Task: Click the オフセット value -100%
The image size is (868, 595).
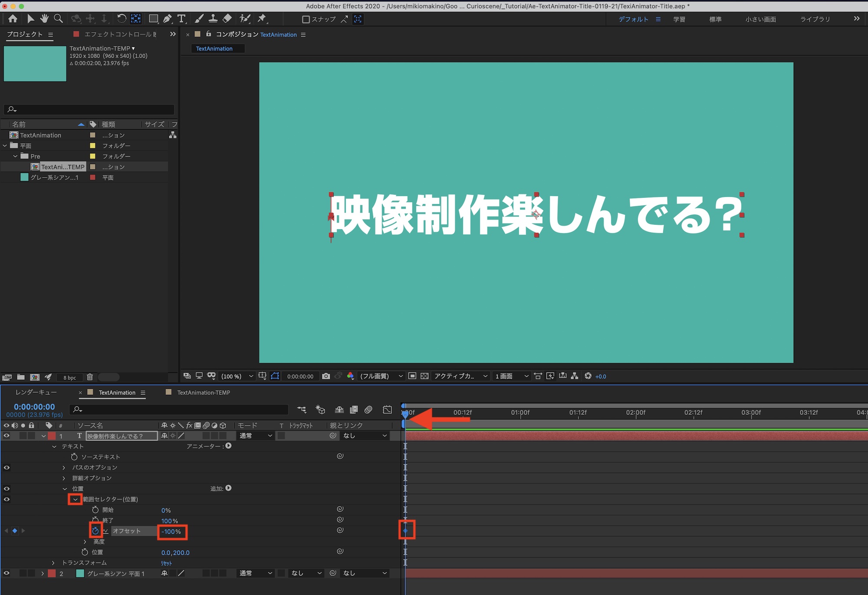Action: pos(171,532)
